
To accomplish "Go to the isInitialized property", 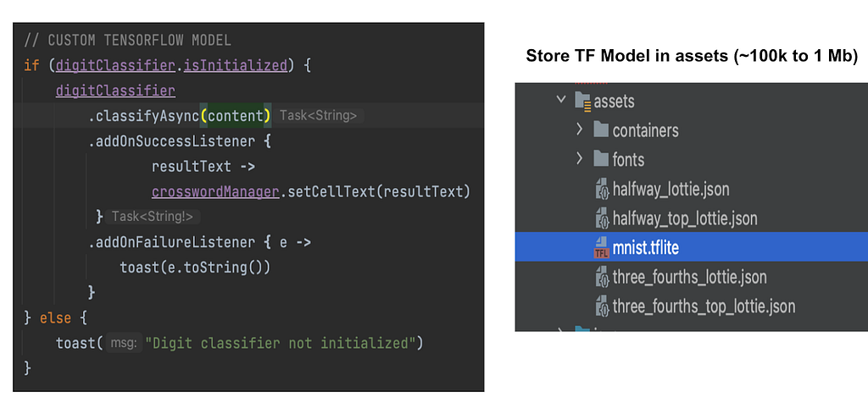I will (236, 66).
